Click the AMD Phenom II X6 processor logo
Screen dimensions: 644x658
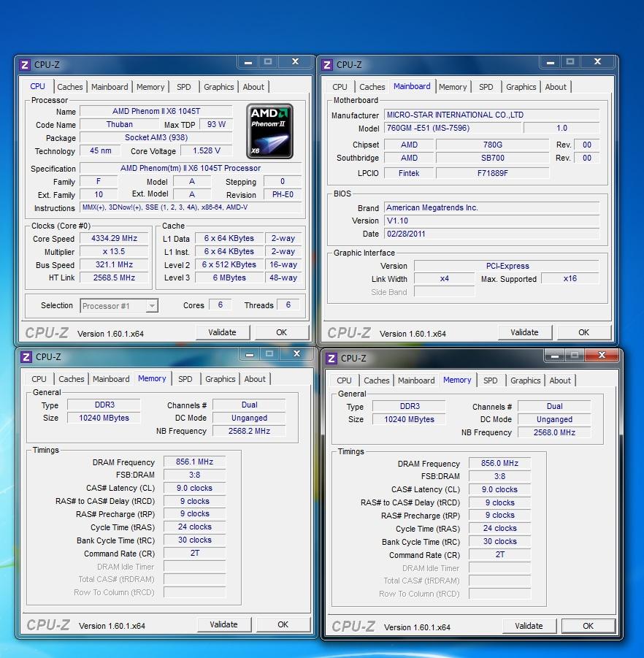[269, 131]
